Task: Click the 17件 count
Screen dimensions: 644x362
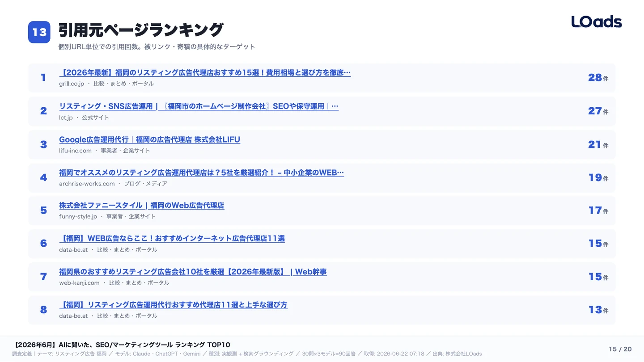Action: pyautogui.click(x=598, y=210)
